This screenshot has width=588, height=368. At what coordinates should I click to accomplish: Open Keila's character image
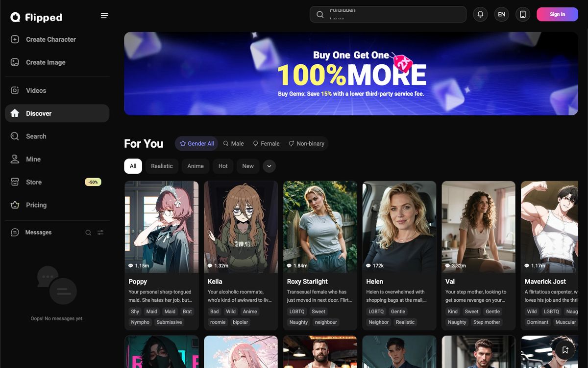[x=241, y=227]
